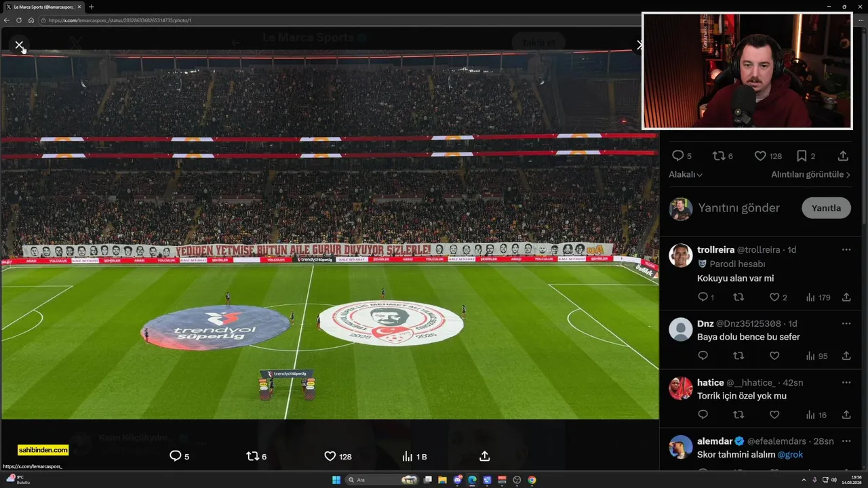This screenshot has height=488, width=868.
Task: Click the repost icon under the photo
Action: click(x=252, y=456)
